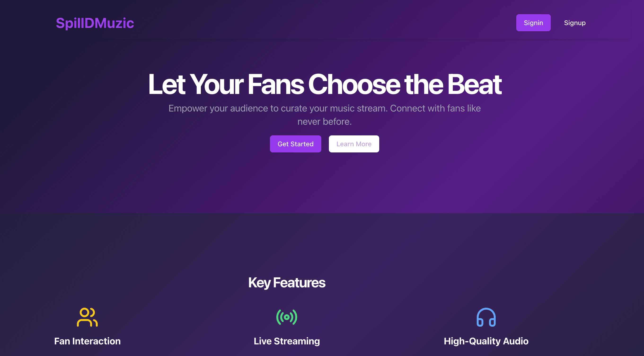This screenshot has height=356, width=644.
Task: Click the word "Empower" in the subtitle
Action: pos(188,108)
